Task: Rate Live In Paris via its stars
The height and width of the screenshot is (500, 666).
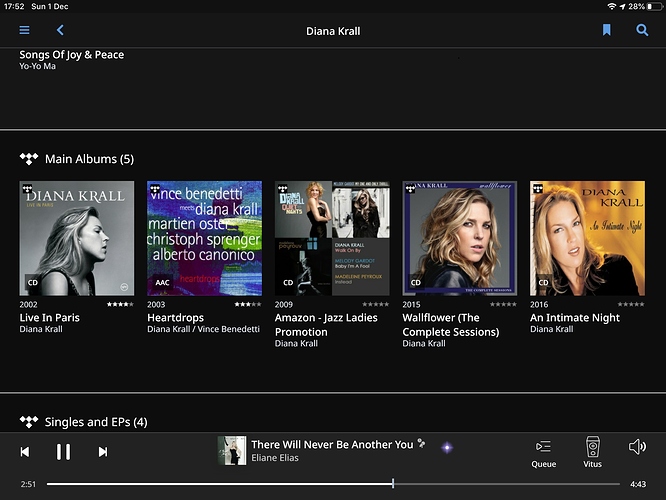Action: (120, 304)
